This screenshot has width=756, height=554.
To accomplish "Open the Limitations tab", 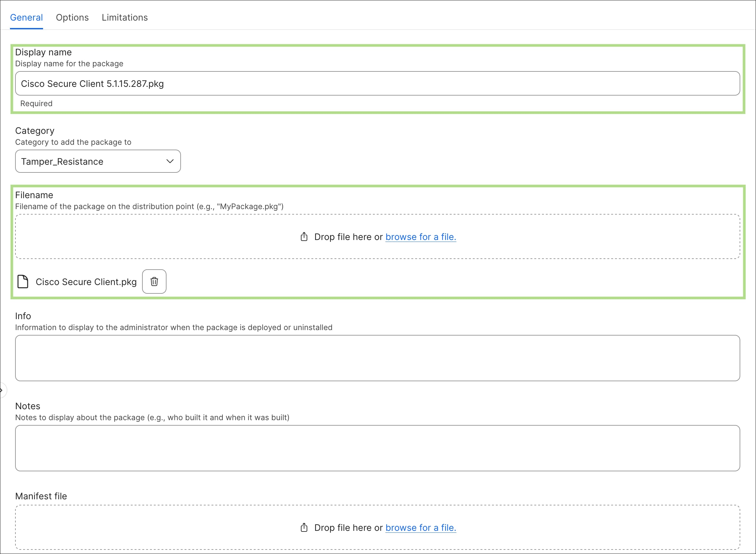I will [125, 17].
